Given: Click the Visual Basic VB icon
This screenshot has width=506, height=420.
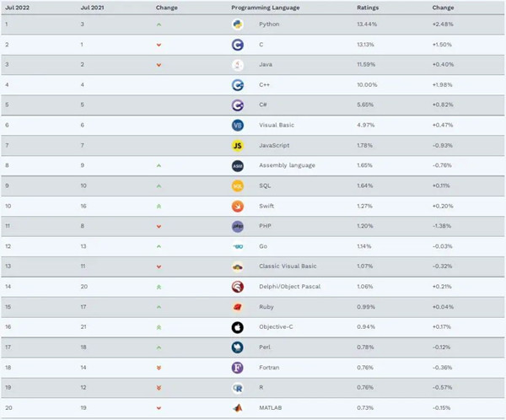Looking at the screenshot, I should point(238,125).
